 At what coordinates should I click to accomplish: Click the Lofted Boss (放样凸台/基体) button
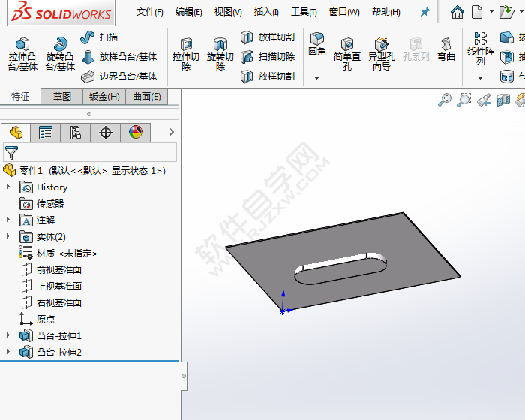pyautogui.click(x=118, y=57)
